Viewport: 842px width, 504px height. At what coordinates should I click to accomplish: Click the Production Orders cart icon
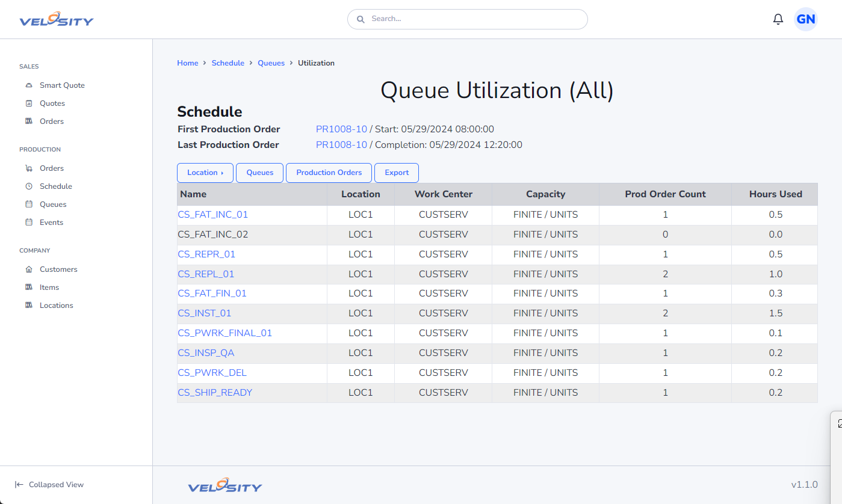click(29, 168)
